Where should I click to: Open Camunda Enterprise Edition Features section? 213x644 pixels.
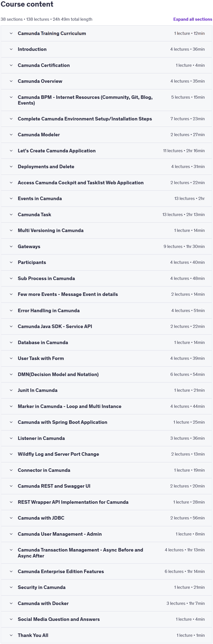[x=106, y=572]
